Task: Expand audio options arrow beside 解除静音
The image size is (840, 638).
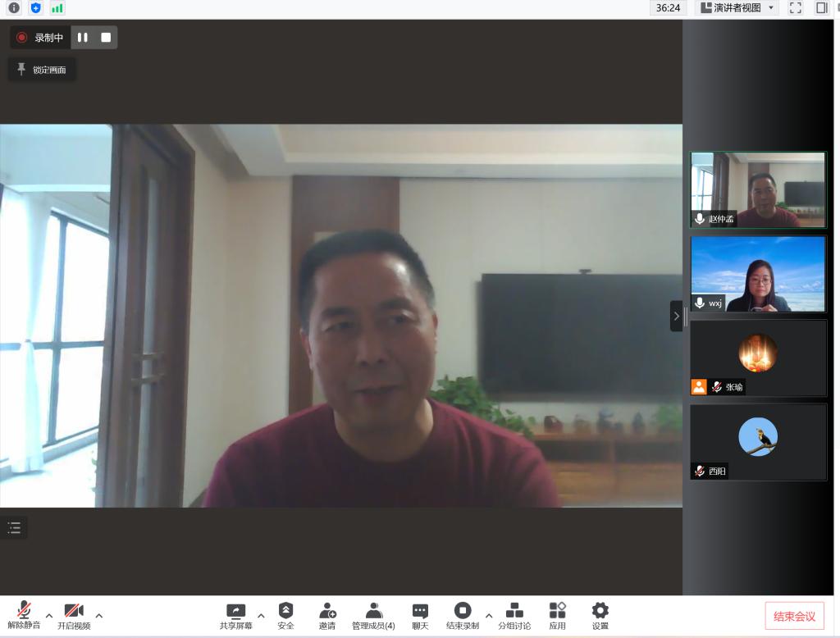Action: click(49, 616)
